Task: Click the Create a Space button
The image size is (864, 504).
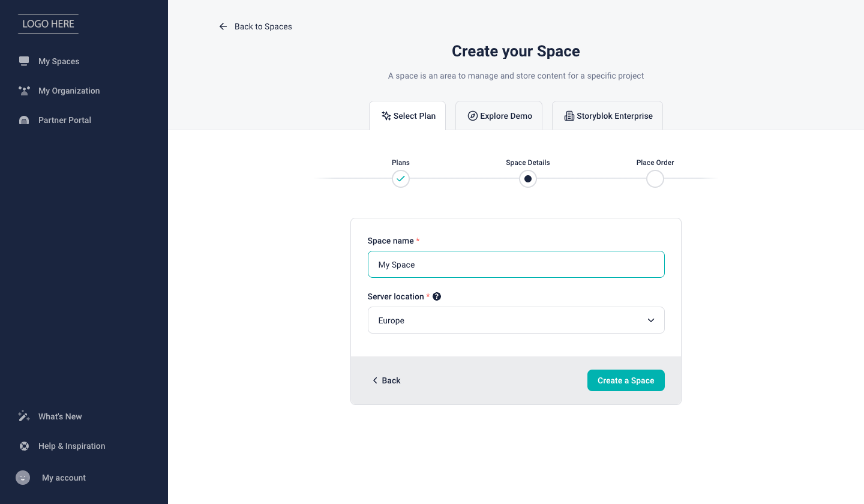Action: pyautogui.click(x=626, y=380)
